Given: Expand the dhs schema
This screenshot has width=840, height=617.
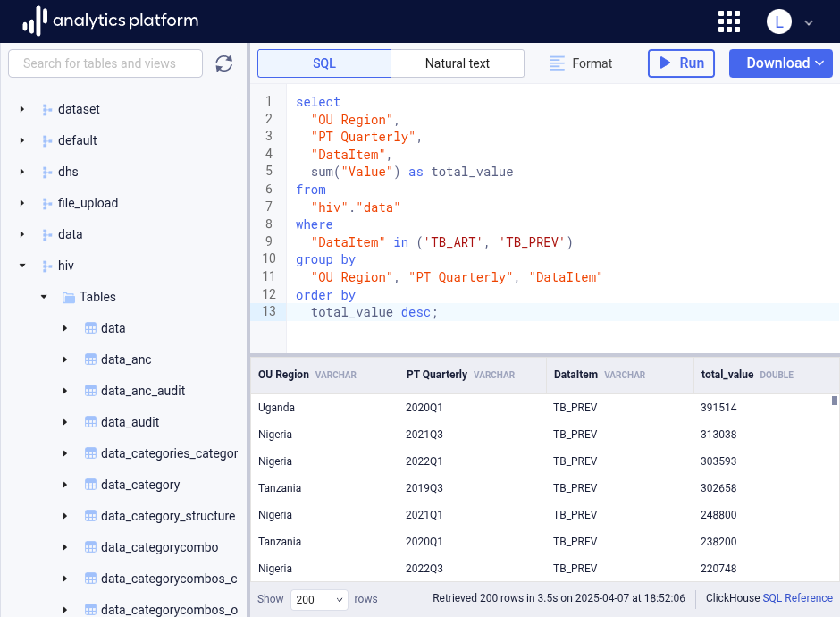Looking at the screenshot, I should click(x=22, y=172).
